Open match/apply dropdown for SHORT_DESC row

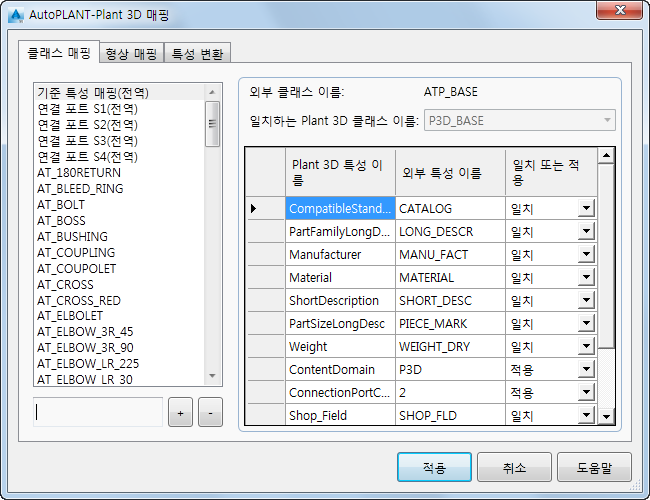pyautogui.click(x=586, y=300)
